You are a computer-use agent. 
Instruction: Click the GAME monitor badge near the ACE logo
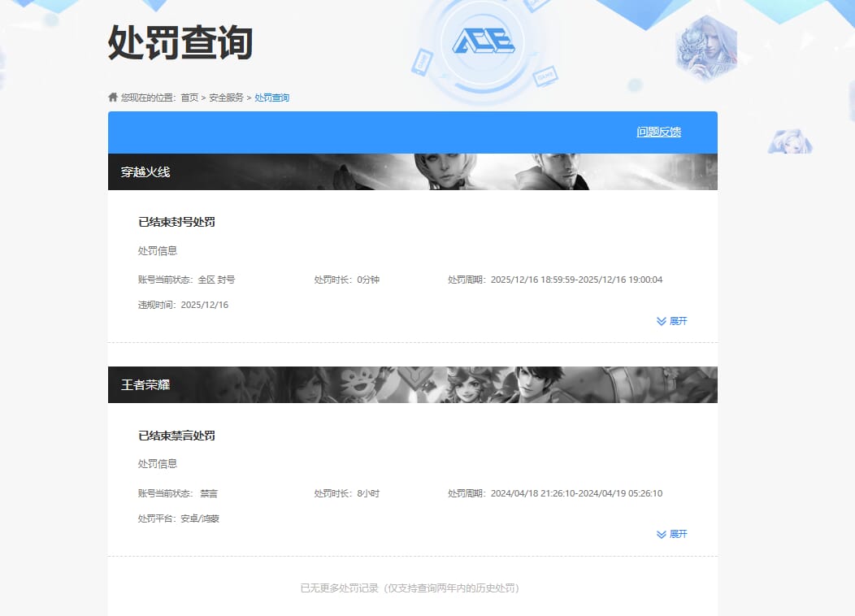545,77
